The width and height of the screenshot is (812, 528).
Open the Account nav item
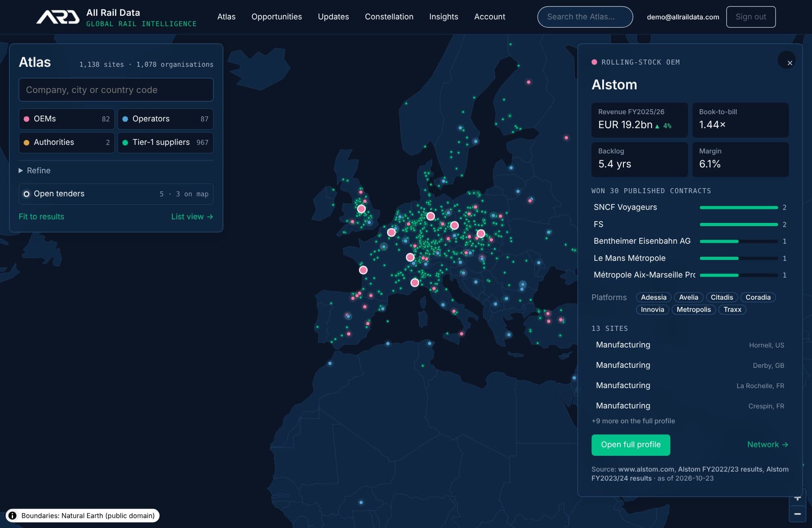(x=489, y=17)
